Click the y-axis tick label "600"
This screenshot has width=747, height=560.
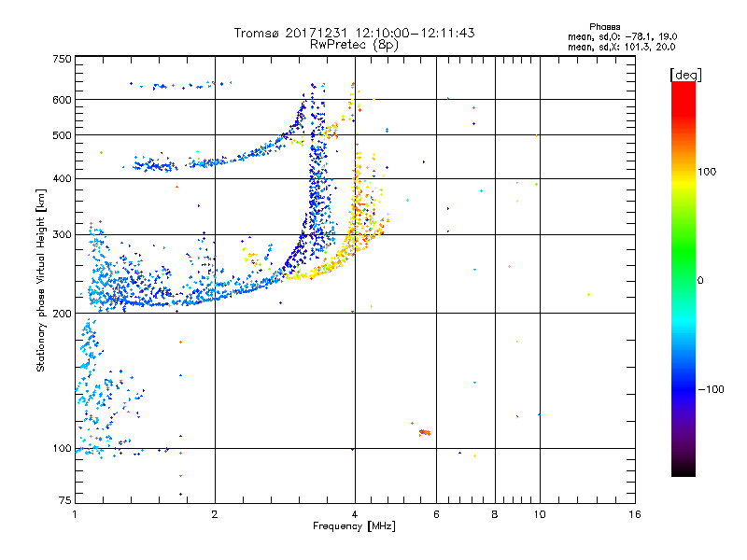click(62, 100)
